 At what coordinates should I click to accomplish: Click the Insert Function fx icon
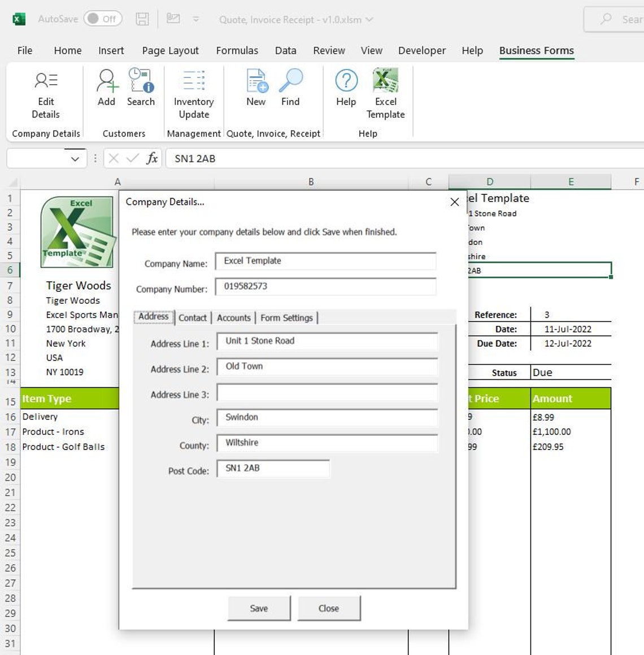point(151,159)
